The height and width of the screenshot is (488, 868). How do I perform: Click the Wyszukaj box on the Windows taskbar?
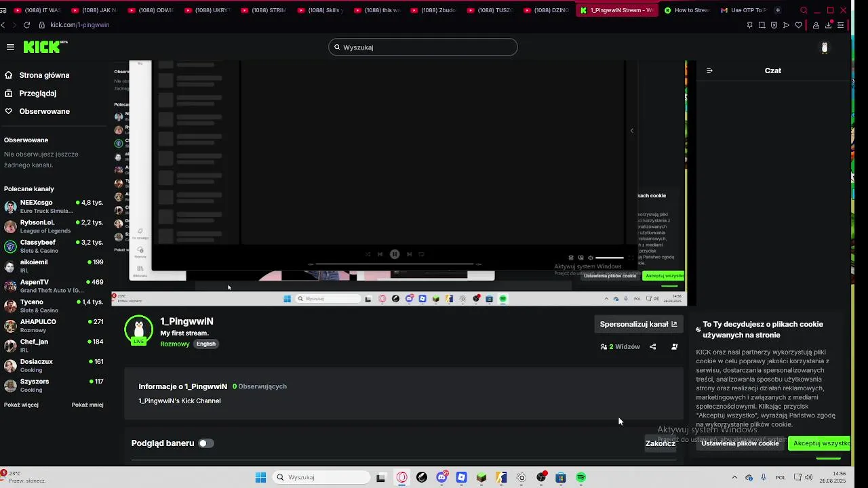pos(322,477)
